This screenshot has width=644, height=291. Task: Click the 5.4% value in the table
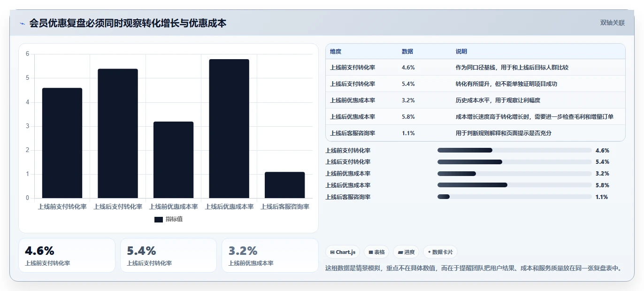point(408,84)
